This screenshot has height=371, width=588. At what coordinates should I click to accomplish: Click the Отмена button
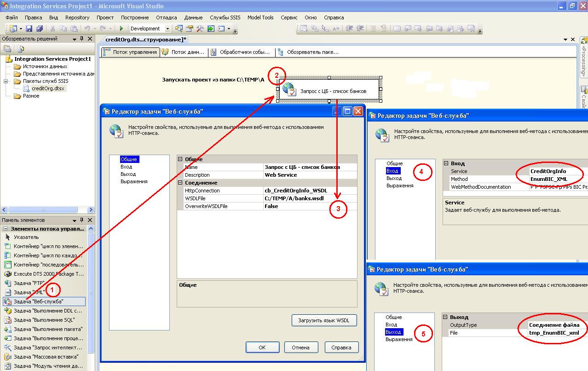coord(301,348)
